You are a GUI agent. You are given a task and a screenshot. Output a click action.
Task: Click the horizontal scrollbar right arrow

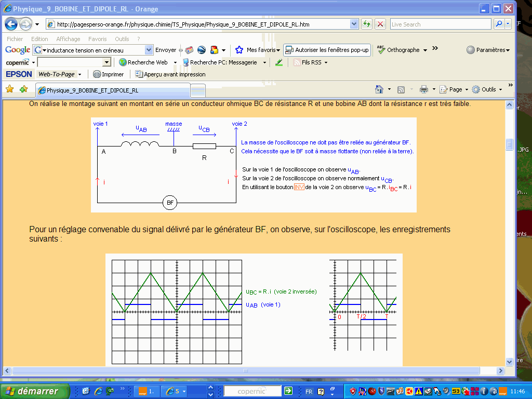[500, 371]
